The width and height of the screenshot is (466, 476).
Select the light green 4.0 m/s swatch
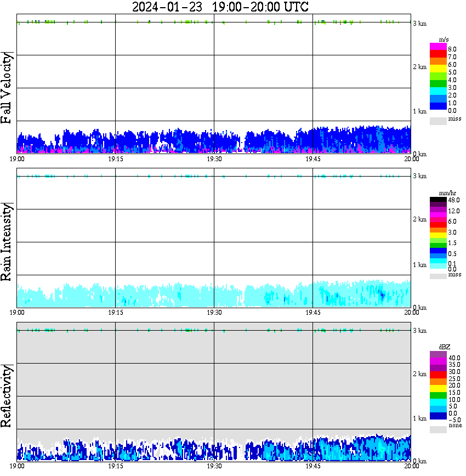click(438, 77)
